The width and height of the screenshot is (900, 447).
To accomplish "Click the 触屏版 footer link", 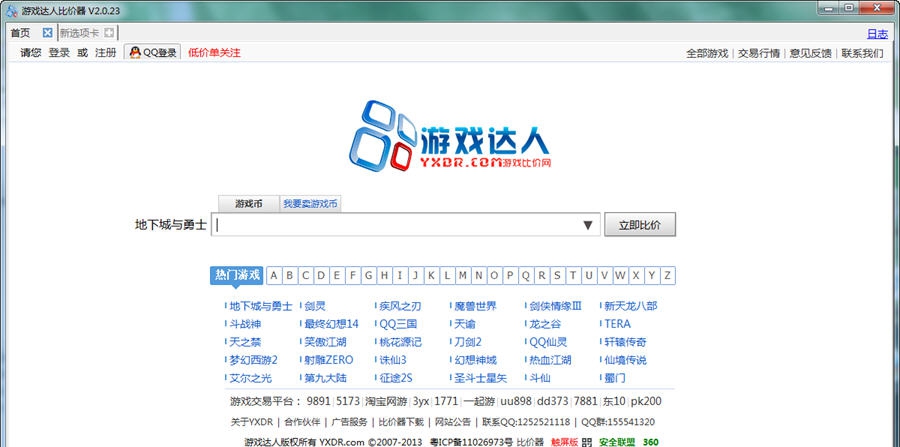I will 564,442.
